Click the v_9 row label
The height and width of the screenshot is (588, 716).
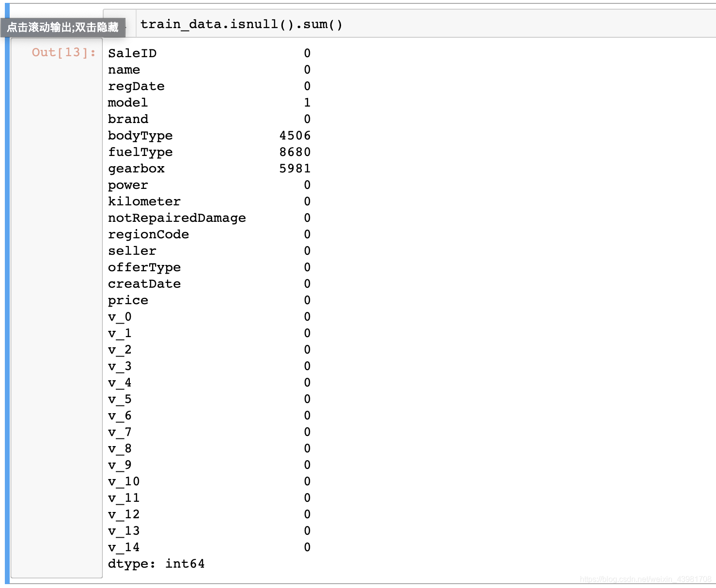[x=120, y=465]
